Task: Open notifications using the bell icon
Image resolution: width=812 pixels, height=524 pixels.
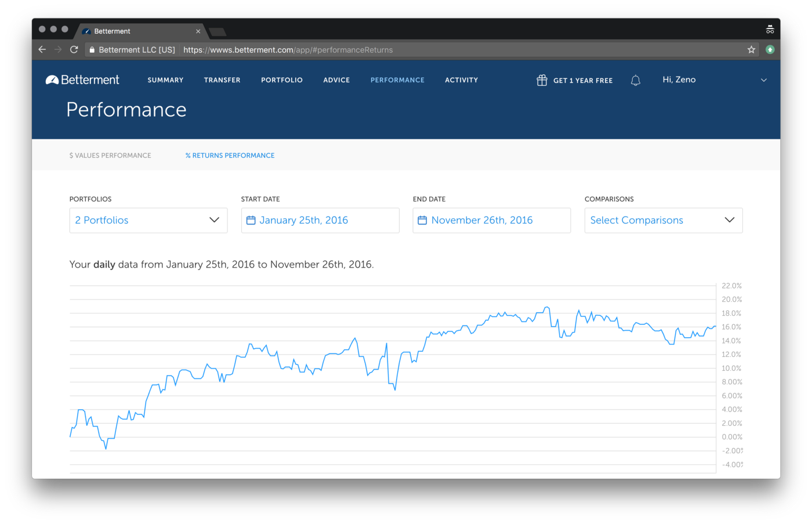Action: 635,79
